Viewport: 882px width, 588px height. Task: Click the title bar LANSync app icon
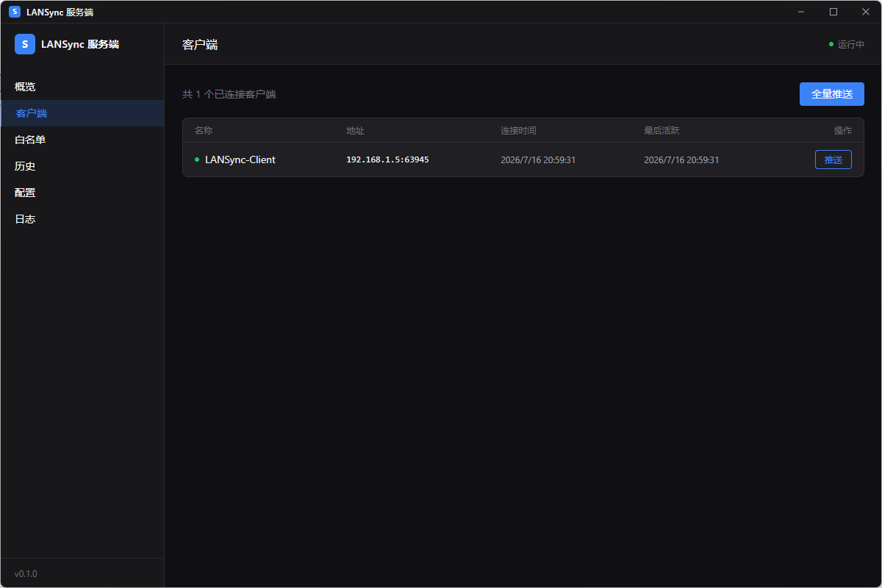click(x=15, y=12)
